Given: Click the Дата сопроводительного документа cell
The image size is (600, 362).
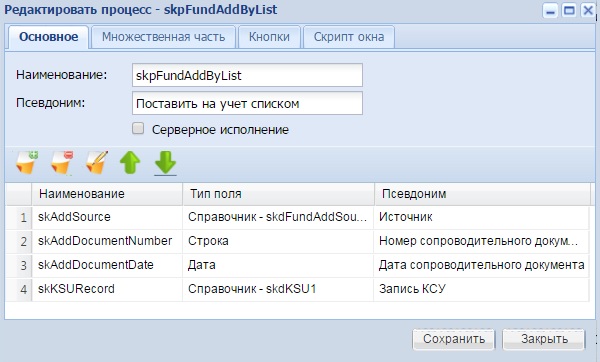Looking at the screenshot, I should tap(482, 265).
